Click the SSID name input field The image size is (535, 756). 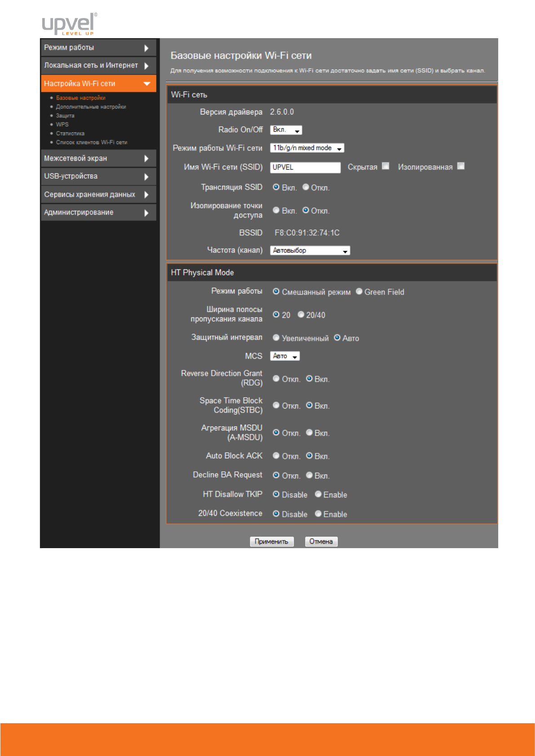click(x=305, y=167)
